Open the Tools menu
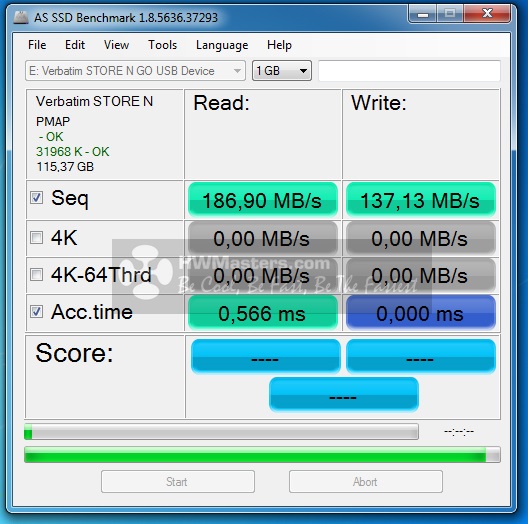 (x=163, y=45)
